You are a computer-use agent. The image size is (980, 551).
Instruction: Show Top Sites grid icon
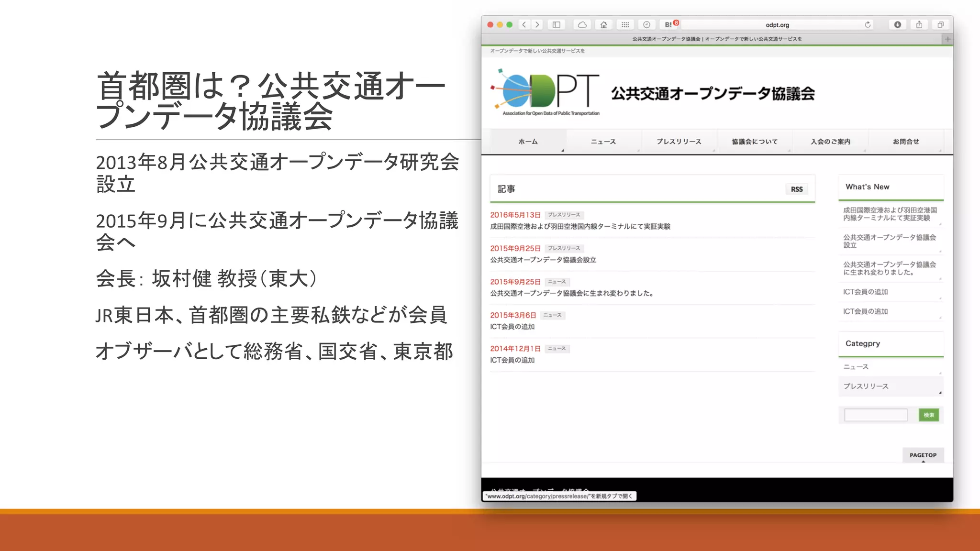625,24
